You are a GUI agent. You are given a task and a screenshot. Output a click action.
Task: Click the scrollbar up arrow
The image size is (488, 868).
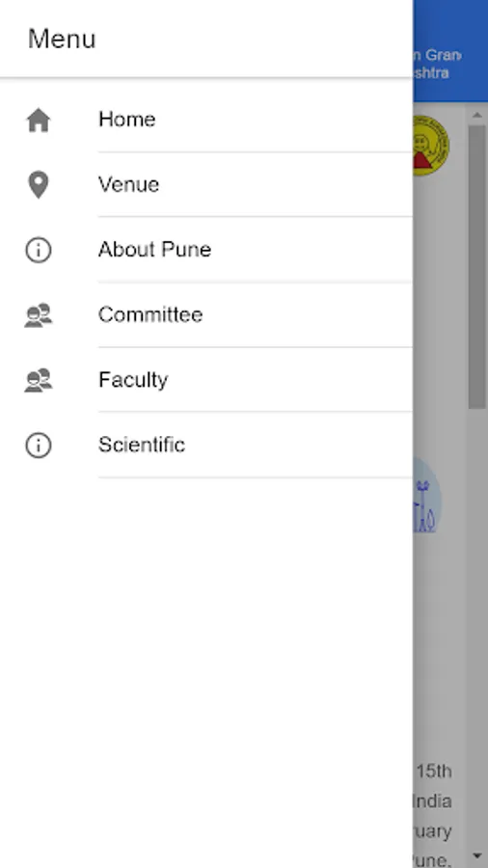[477, 115]
